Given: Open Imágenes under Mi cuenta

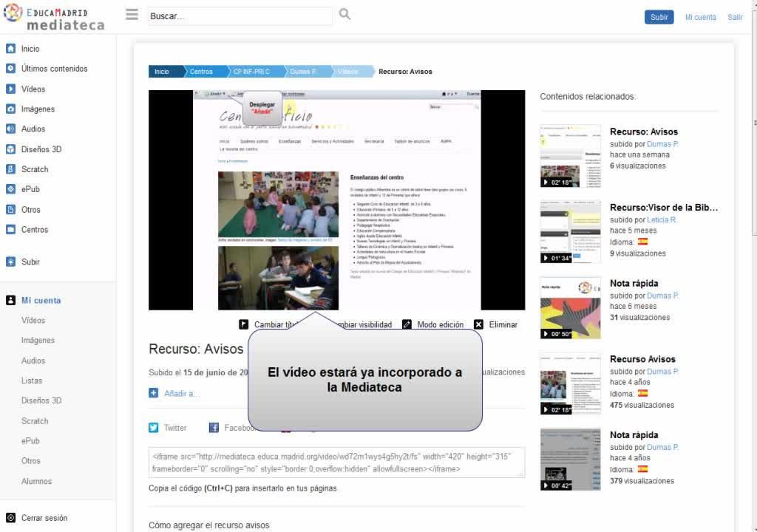Looking at the screenshot, I should click(38, 341).
